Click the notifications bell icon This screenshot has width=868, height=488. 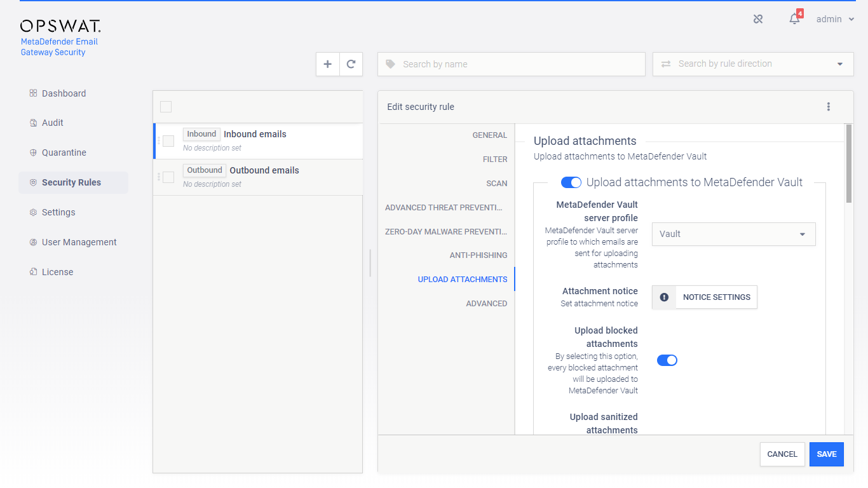(x=794, y=19)
